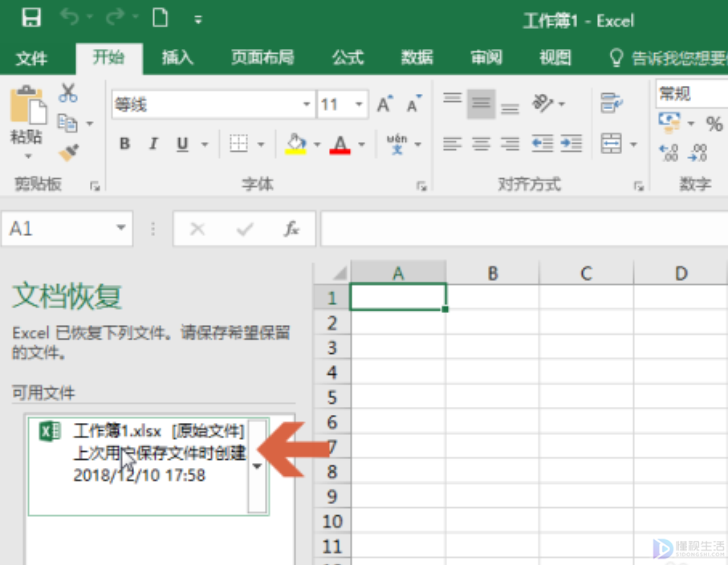Viewport: 728px width, 565px height.
Task: Click the Format Painter brush icon
Action: [69, 152]
